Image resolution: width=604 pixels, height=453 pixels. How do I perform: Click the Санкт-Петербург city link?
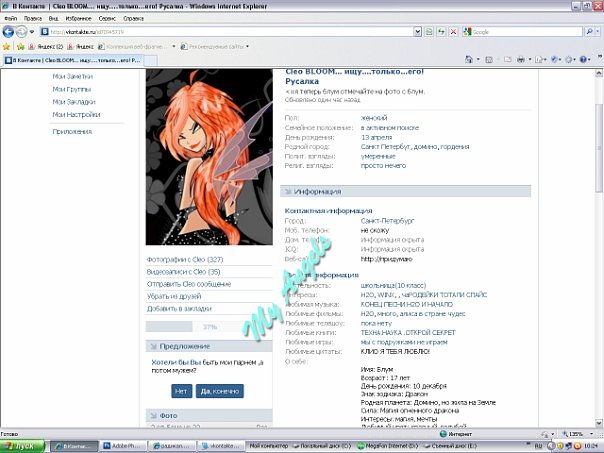388,221
